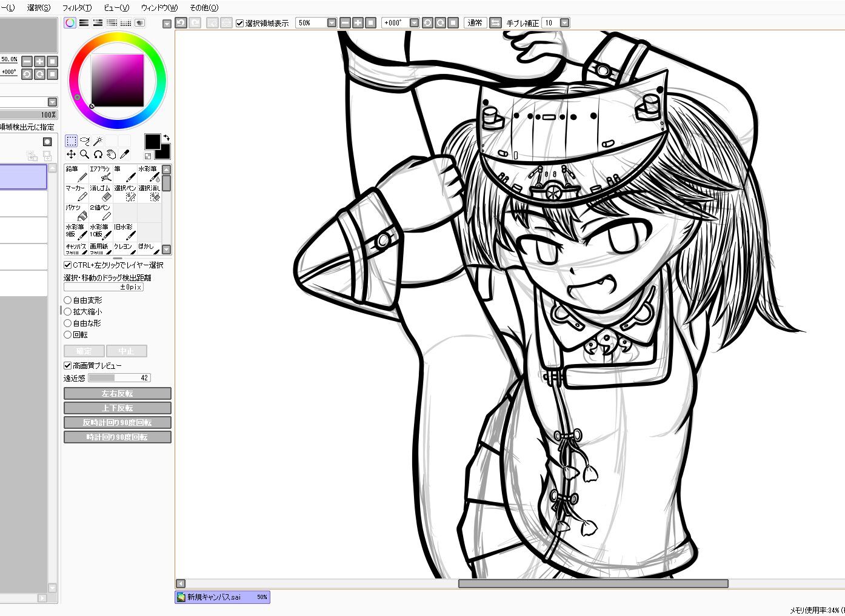Select the バケツ bucket fill tool
Viewport: 845px width, 616px height.
tap(76, 213)
